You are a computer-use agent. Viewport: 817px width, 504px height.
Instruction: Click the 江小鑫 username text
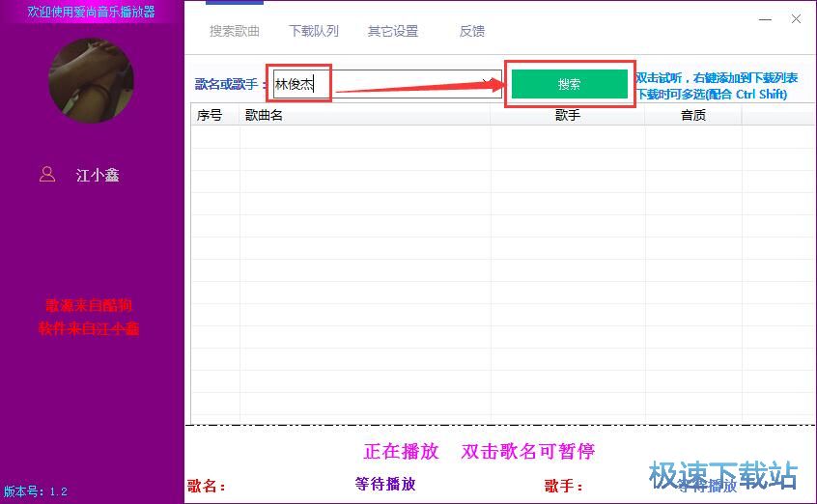click(x=98, y=175)
